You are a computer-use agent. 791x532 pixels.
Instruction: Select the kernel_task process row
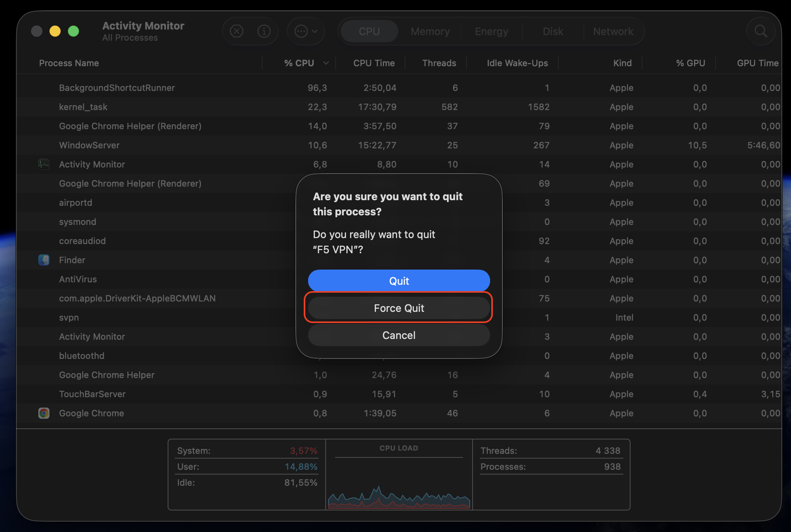(399, 107)
